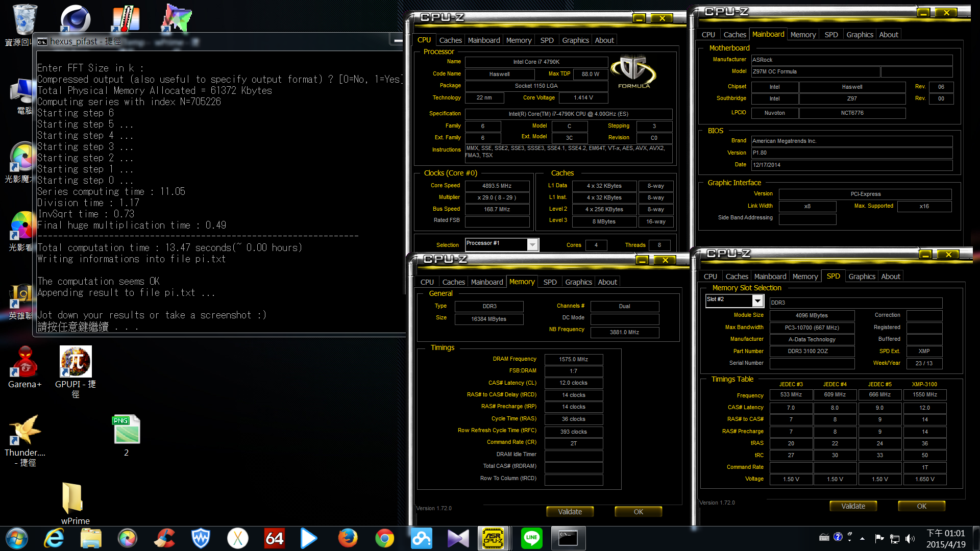
Task: Click the Windows Start orb
Action: click(x=17, y=538)
